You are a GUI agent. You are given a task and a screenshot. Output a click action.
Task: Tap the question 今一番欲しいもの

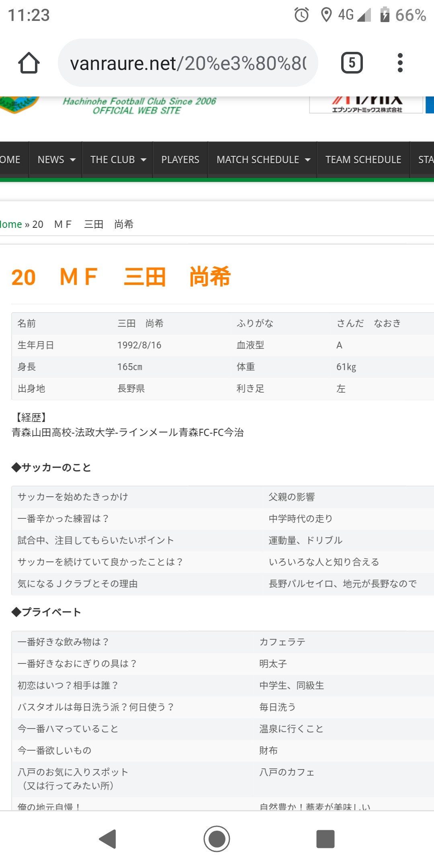(x=54, y=751)
